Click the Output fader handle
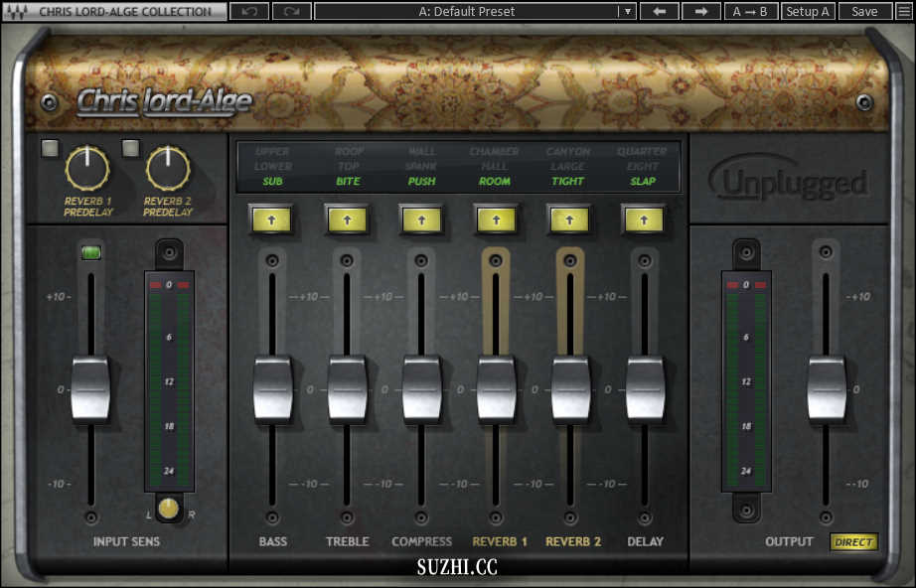 tap(826, 388)
